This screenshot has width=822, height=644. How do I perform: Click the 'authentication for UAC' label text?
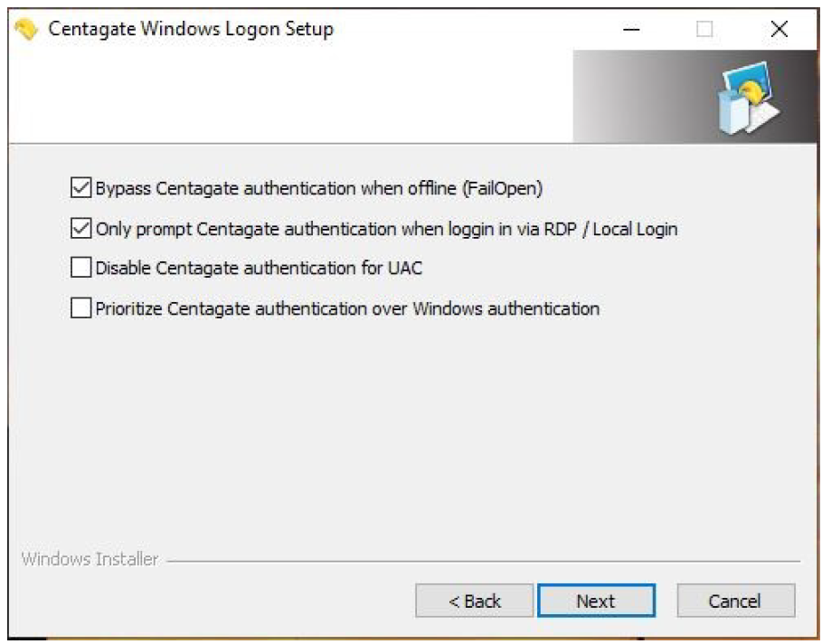coord(333,268)
